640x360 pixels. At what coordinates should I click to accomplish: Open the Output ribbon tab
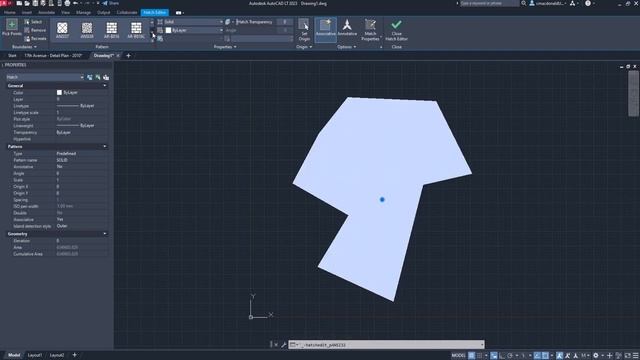pyautogui.click(x=104, y=13)
